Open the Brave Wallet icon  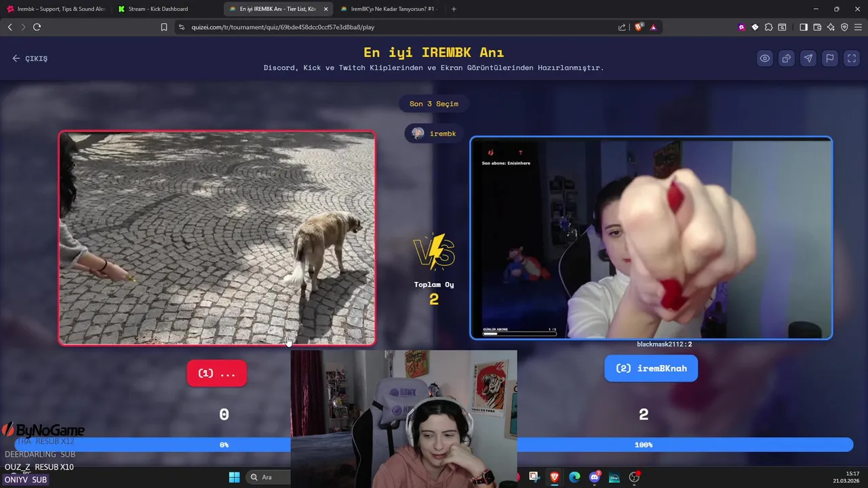tap(817, 27)
